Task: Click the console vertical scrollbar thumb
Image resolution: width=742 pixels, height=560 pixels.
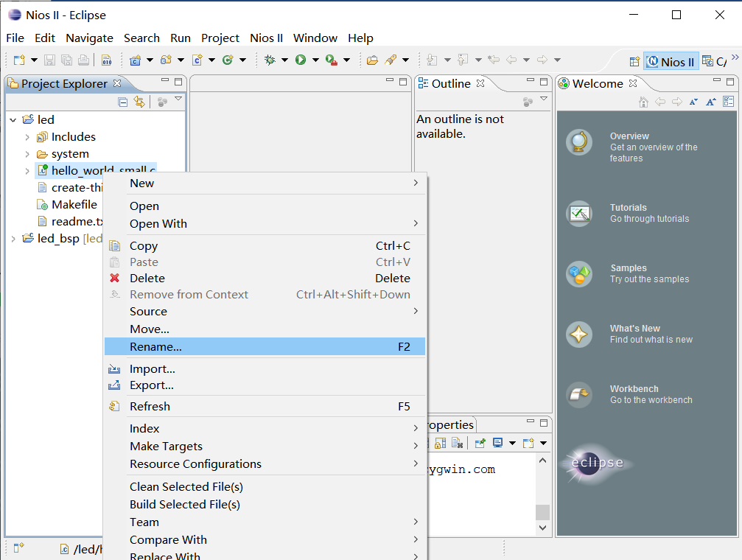Action: coord(542,511)
